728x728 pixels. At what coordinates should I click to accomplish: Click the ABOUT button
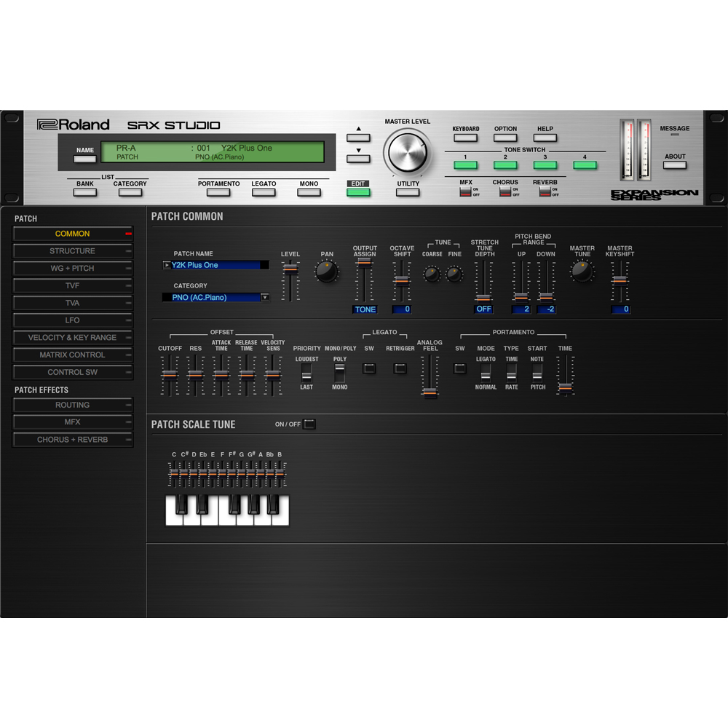click(675, 165)
